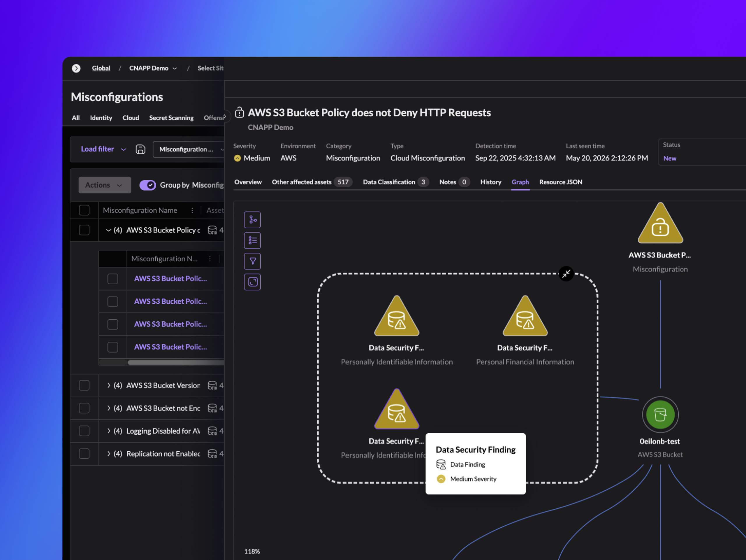Open the third AWS S3 Bucket Polic... link
Screen dimensions: 746x560
click(x=171, y=324)
